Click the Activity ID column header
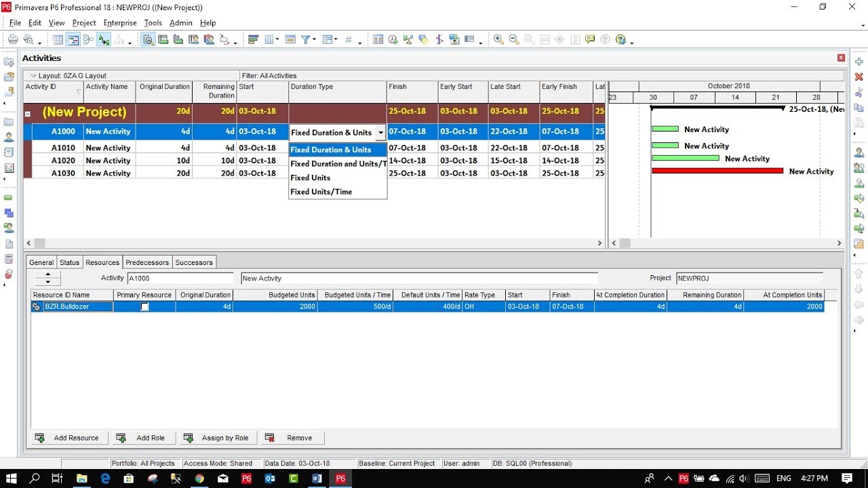Viewport: 868px width, 488px height. click(x=53, y=91)
